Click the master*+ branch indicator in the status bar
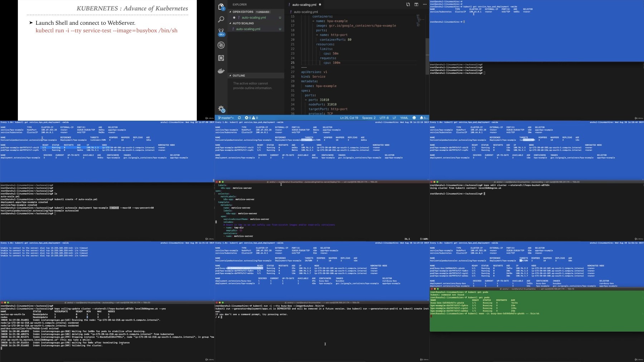644x362 pixels. pos(226,118)
